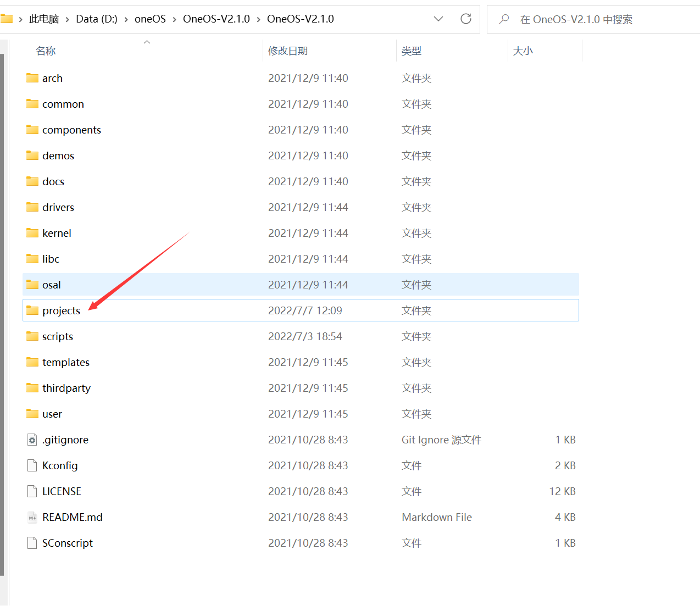Click the Markdown File type cell
This screenshot has height=611, width=700.
tap(437, 517)
